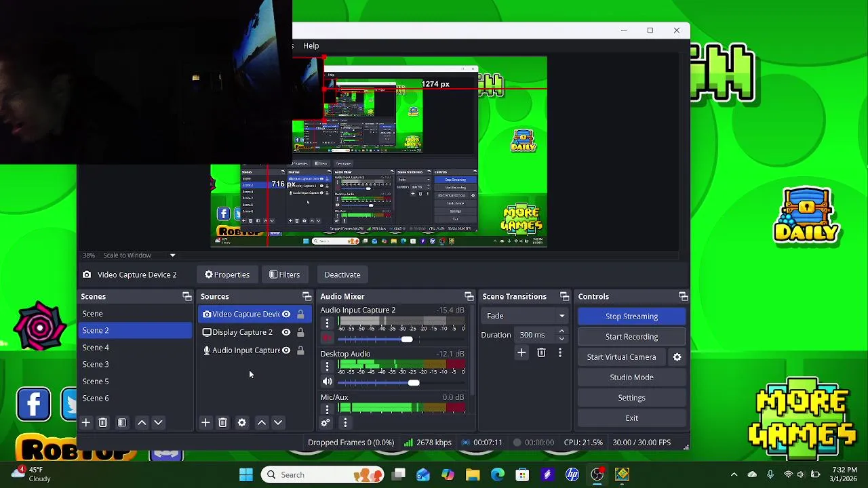Show hidden icons in system tray
Image resolution: width=868 pixels, height=488 pixels.
pyautogui.click(x=734, y=474)
